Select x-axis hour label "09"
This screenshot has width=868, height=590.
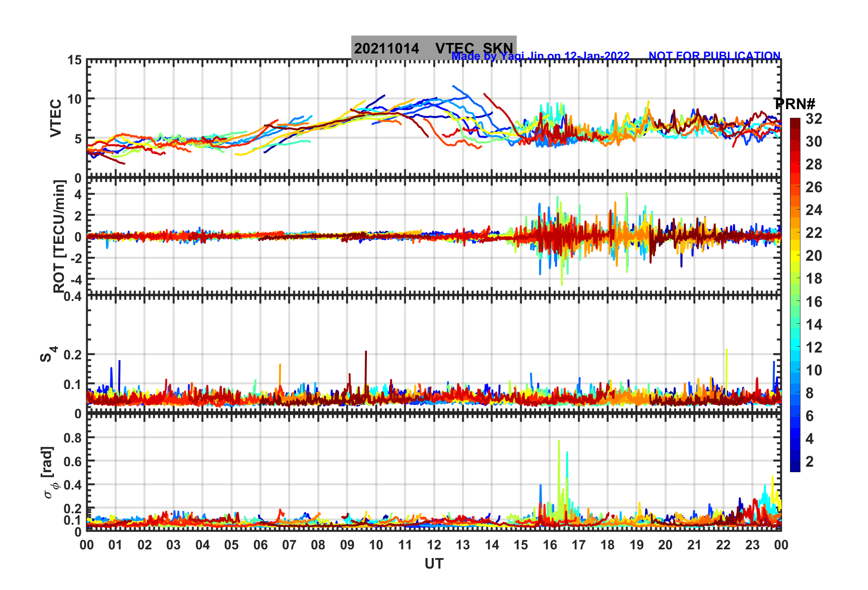pyautogui.click(x=347, y=545)
